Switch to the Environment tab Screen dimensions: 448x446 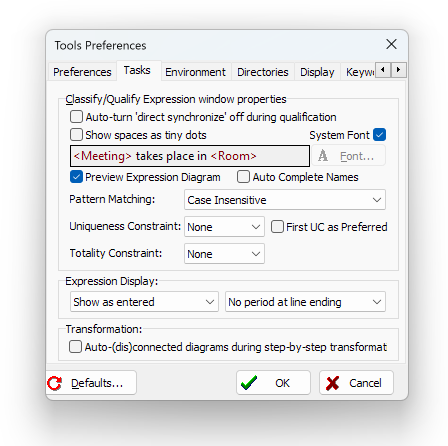point(195,72)
